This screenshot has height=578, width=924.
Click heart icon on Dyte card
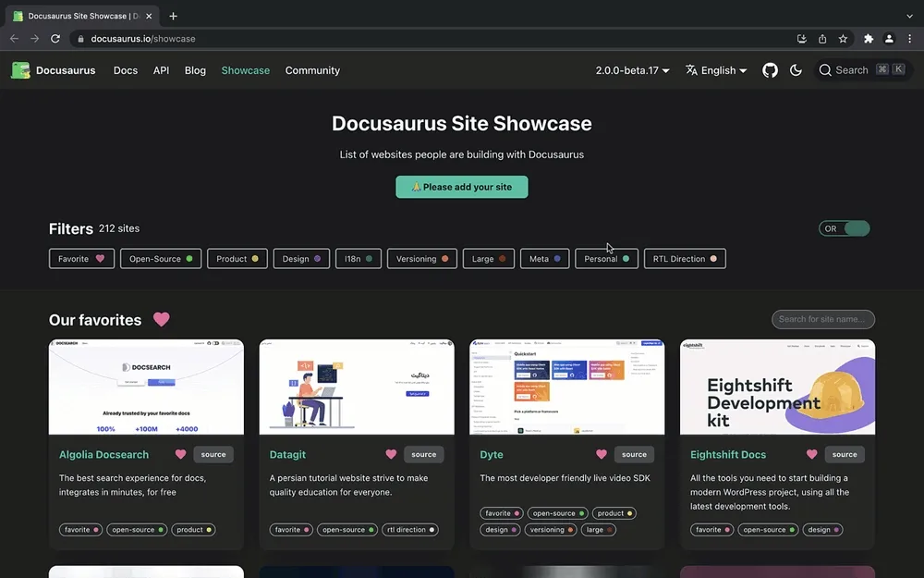click(x=602, y=454)
